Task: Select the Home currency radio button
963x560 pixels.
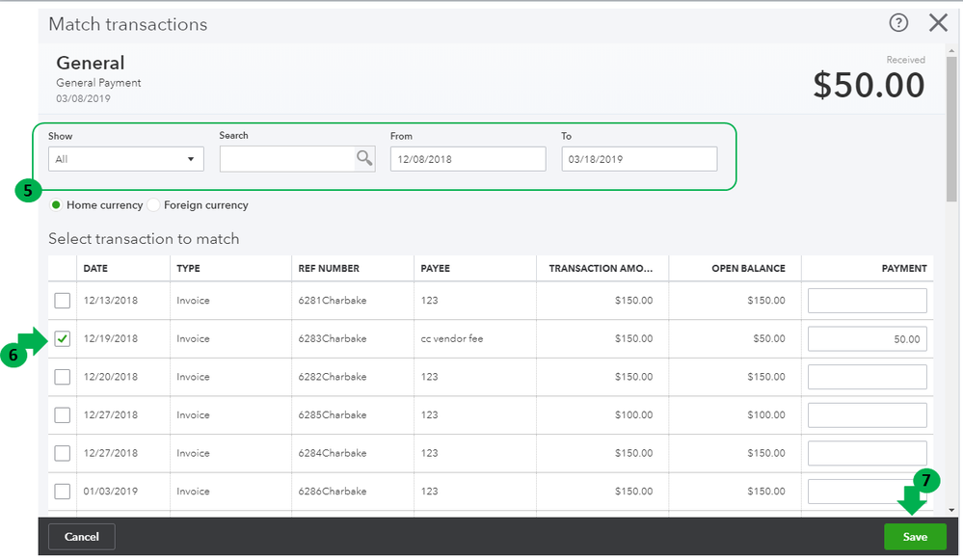Action: (56, 205)
